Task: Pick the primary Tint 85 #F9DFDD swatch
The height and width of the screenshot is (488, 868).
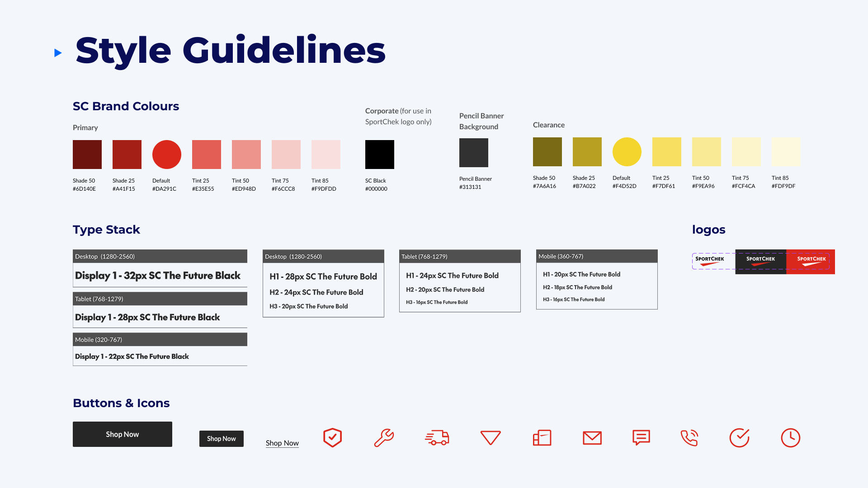Action: click(326, 155)
